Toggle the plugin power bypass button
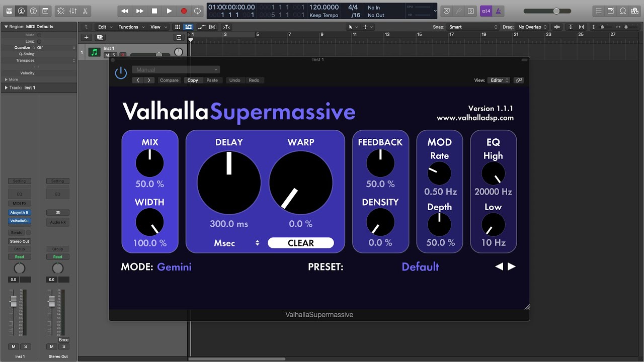Image resolution: width=644 pixels, height=362 pixels. click(x=121, y=73)
